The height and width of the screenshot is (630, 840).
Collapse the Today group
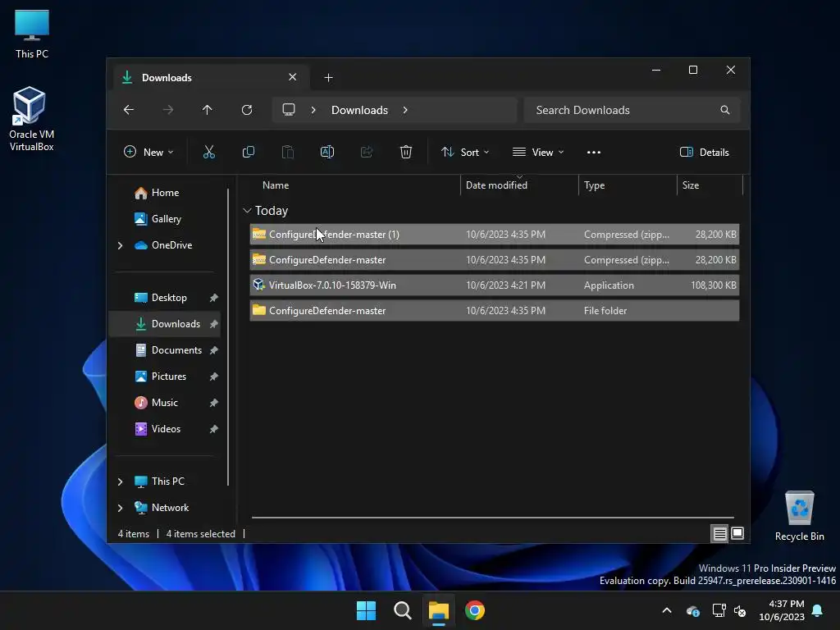point(247,211)
